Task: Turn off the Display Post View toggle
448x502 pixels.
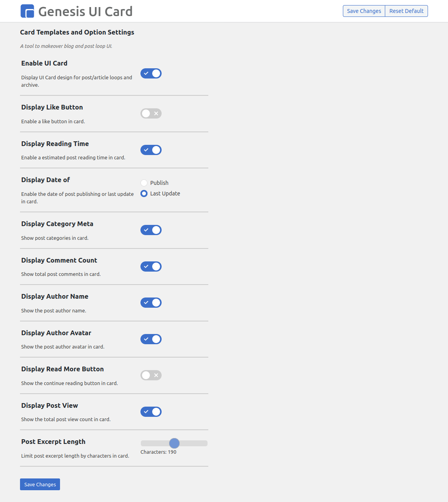Action: tap(151, 412)
